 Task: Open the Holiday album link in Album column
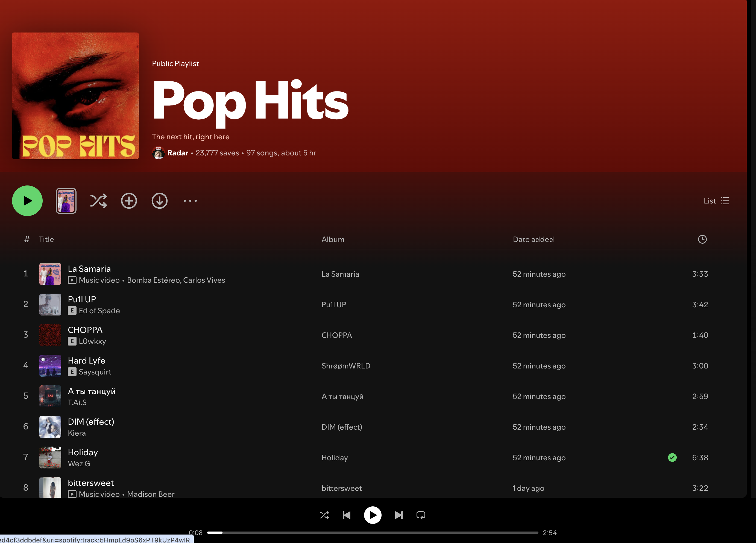click(335, 458)
